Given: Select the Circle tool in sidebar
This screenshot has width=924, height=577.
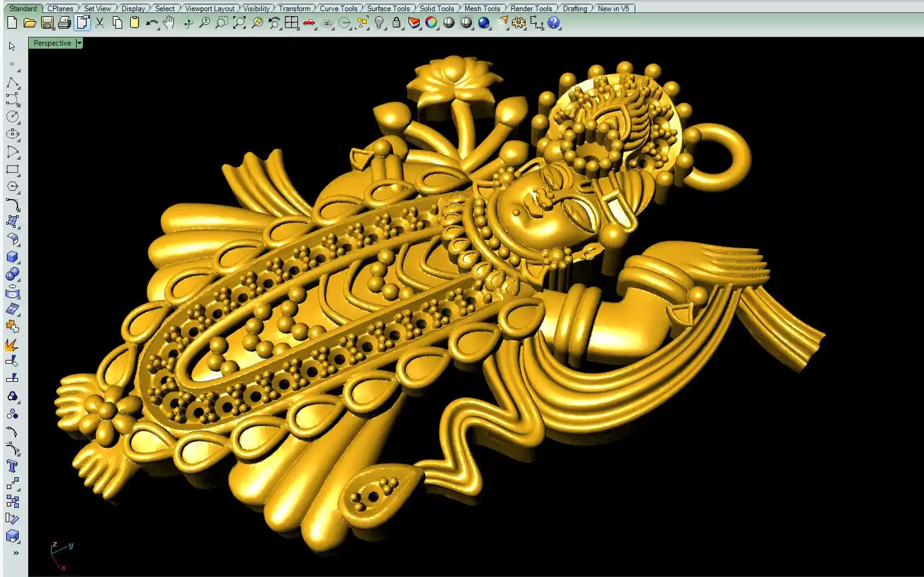Looking at the screenshot, I should pyautogui.click(x=12, y=117).
